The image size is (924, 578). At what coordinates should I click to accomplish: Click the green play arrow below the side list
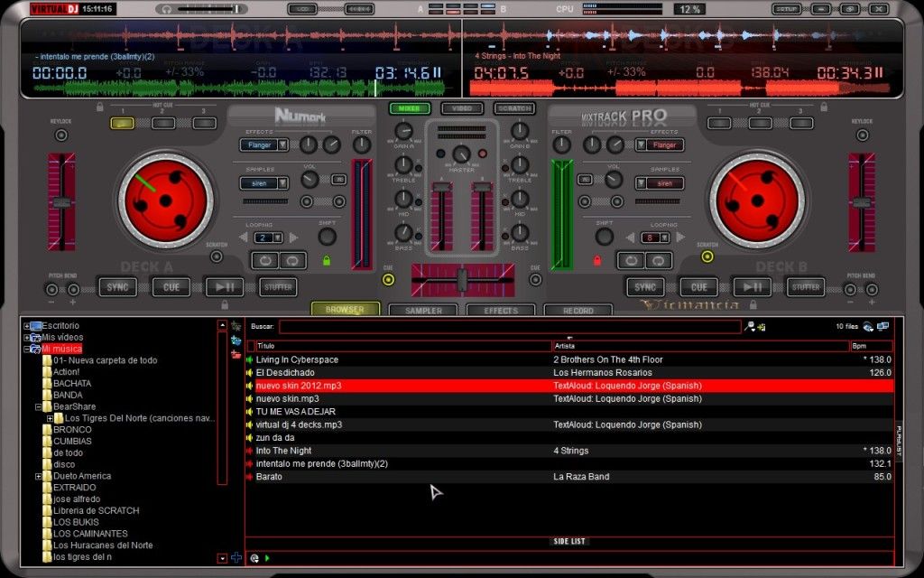coord(267,558)
